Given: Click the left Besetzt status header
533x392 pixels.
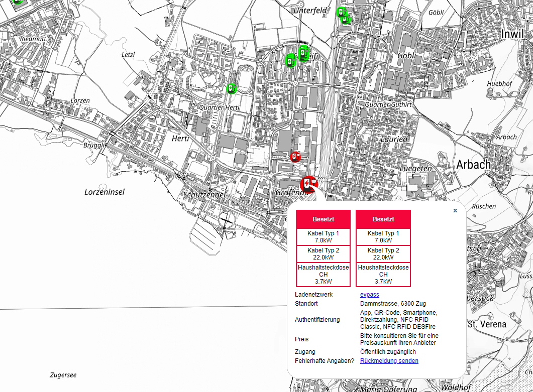Looking at the screenshot, I should (323, 219).
